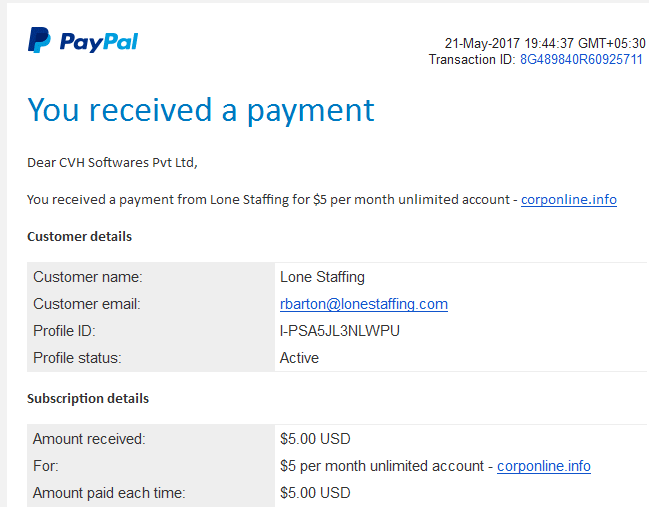Screen dimensions: 649x507
Task: Click the PayPal logo
Action: pos(83,41)
